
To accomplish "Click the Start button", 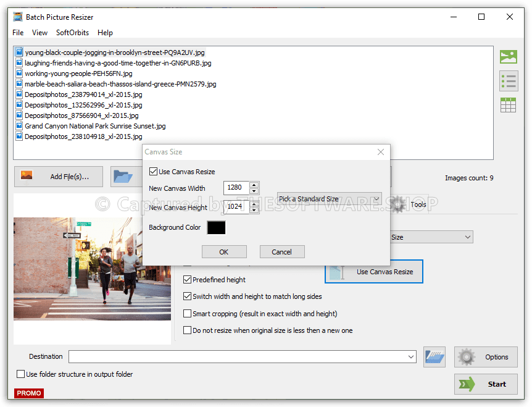I will coord(486,384).
